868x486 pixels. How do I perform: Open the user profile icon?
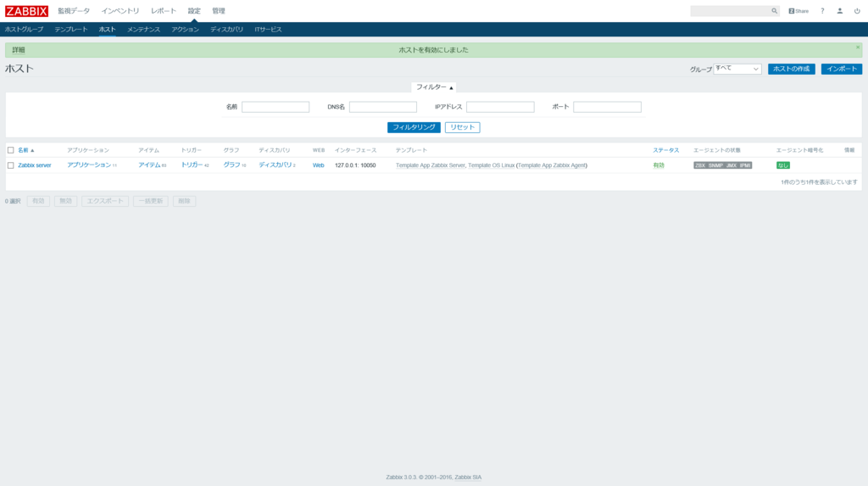[x=840, y=11]
